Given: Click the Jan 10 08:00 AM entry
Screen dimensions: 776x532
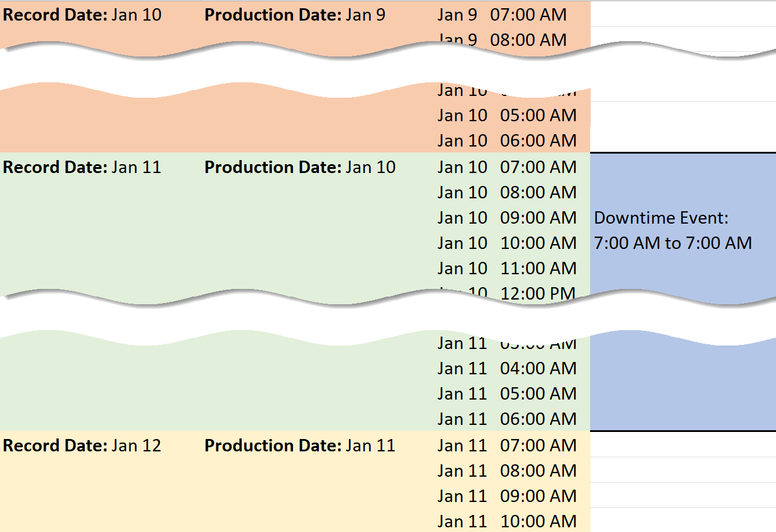Looking at the screenshot, I should pos(507,192).
